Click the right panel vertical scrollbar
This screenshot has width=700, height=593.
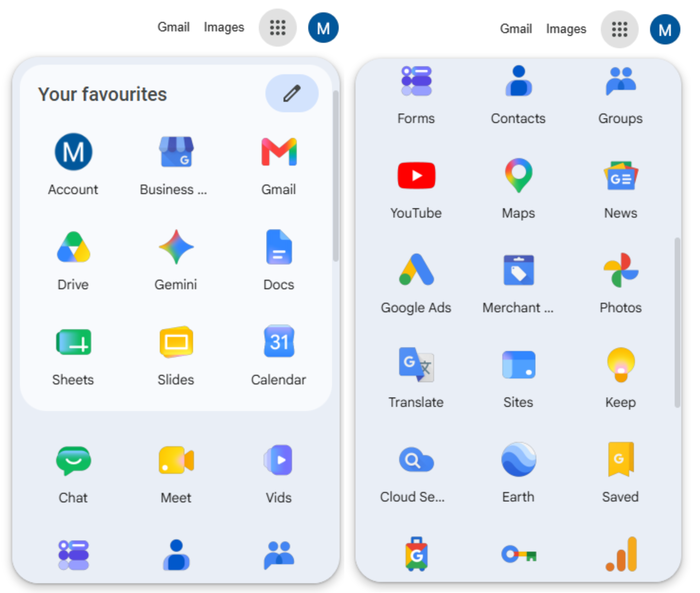click(x=677, y=323)
